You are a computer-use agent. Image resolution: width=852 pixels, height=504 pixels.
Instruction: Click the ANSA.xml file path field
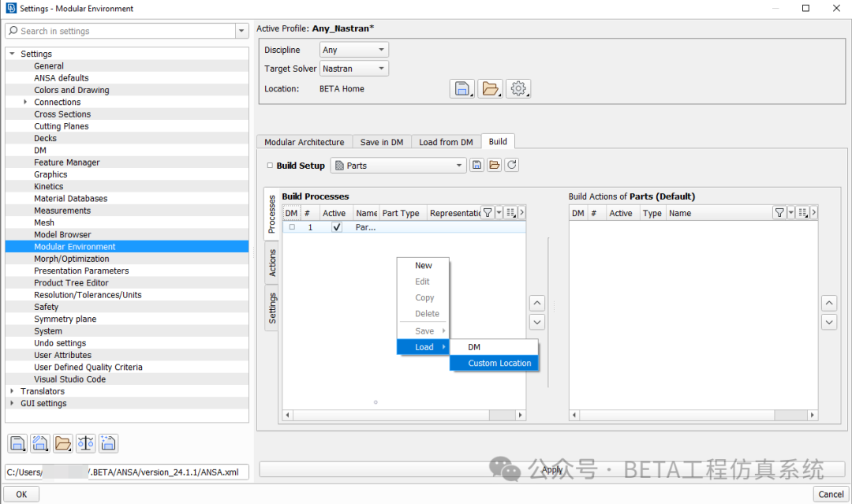pos(126,472)
